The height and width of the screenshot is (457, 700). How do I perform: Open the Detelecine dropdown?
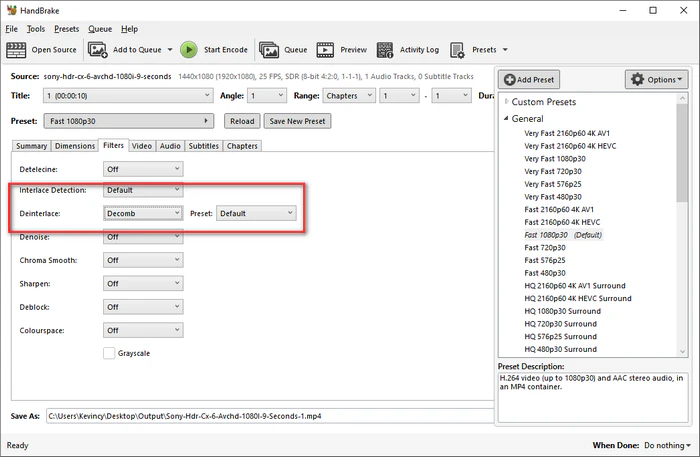(143, 169)
